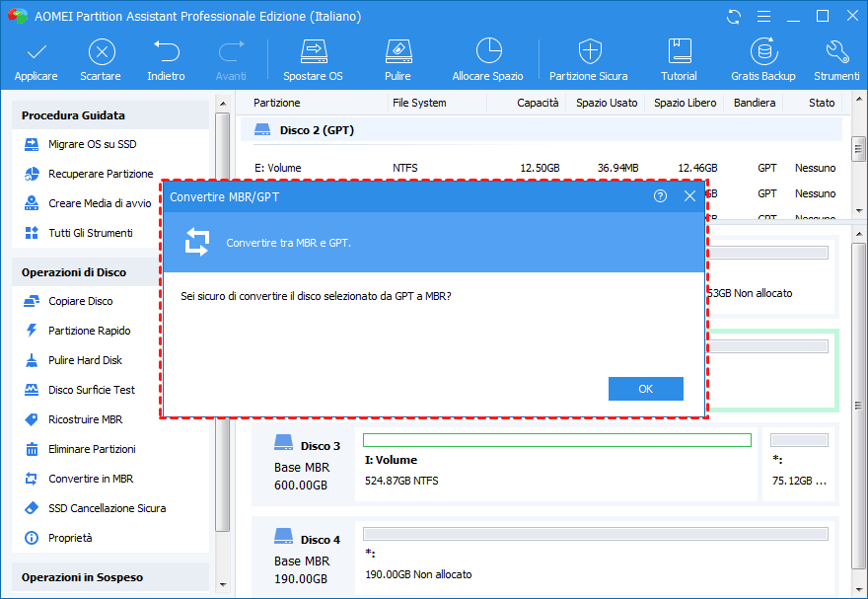Sort by Spazio Libero column header
Viewport: 868px width, 599px height.
(x=685, y=103)
